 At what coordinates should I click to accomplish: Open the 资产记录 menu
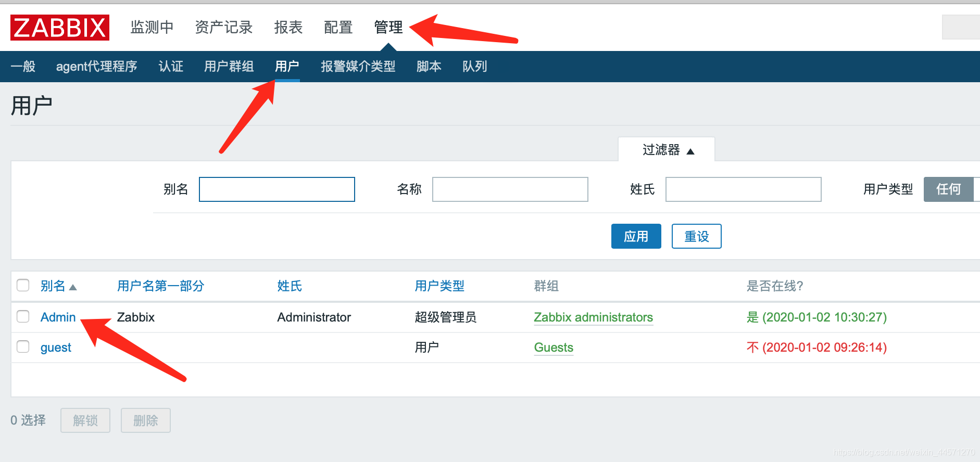224,27
